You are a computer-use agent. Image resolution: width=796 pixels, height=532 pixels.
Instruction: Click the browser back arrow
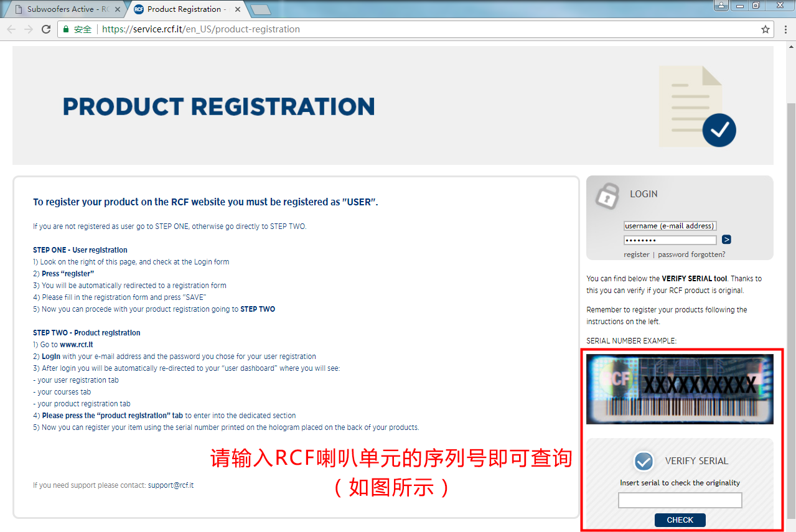(11, 29)
